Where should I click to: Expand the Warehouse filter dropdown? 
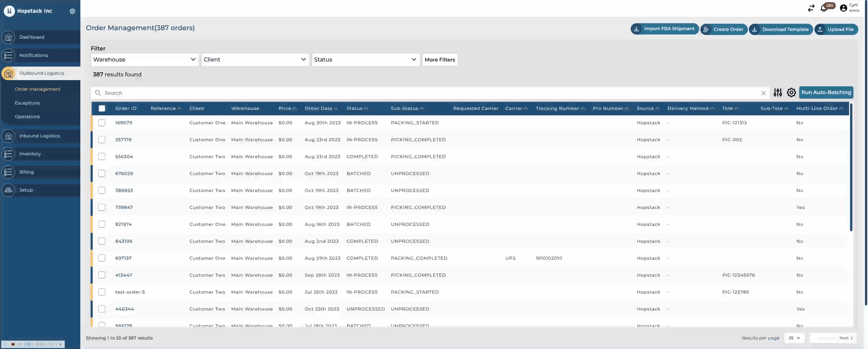144,60
